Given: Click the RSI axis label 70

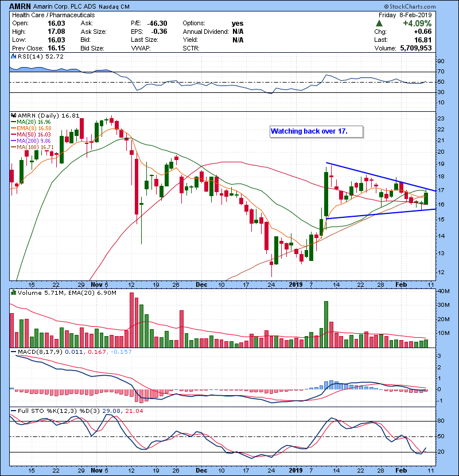Looking at the screenshot, I should point(441,72).
